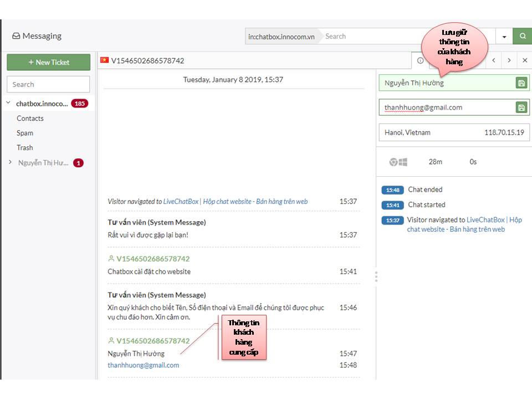Open the Contacts folder
The height and width of the screenshot is (399, 532).
pos(30,119)
